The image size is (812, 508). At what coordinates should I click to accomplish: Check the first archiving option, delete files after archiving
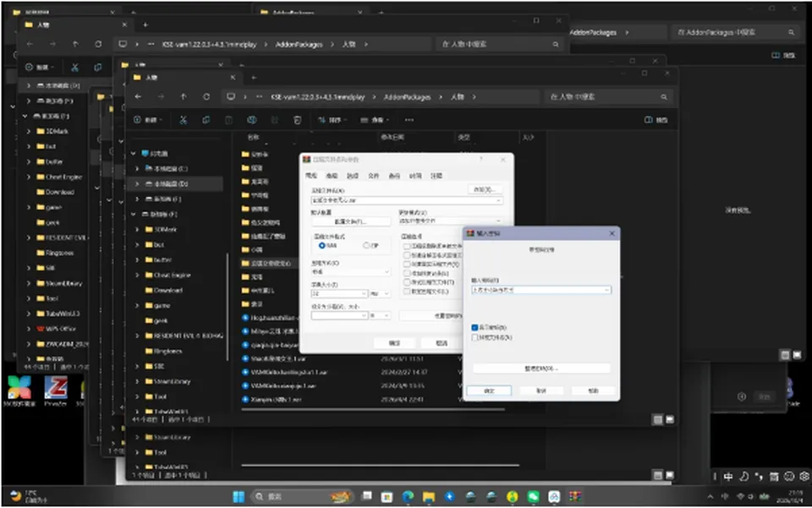coord(407,247)
